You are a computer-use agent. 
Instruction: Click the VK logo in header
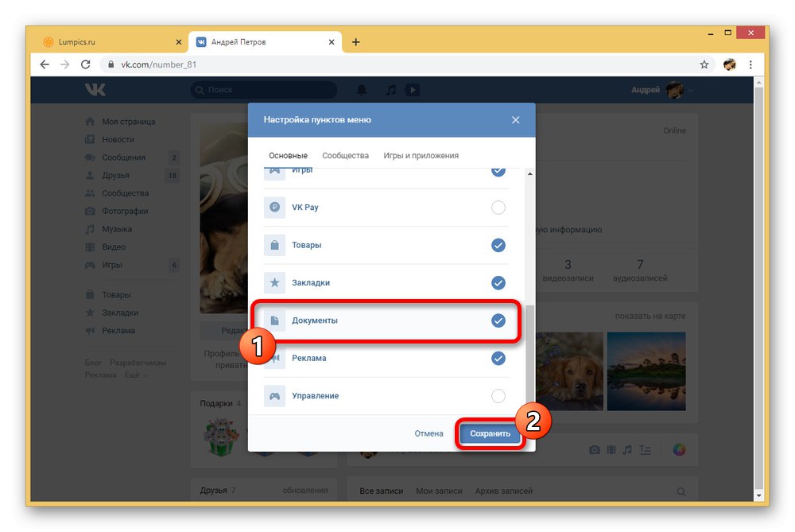[95, 90]
